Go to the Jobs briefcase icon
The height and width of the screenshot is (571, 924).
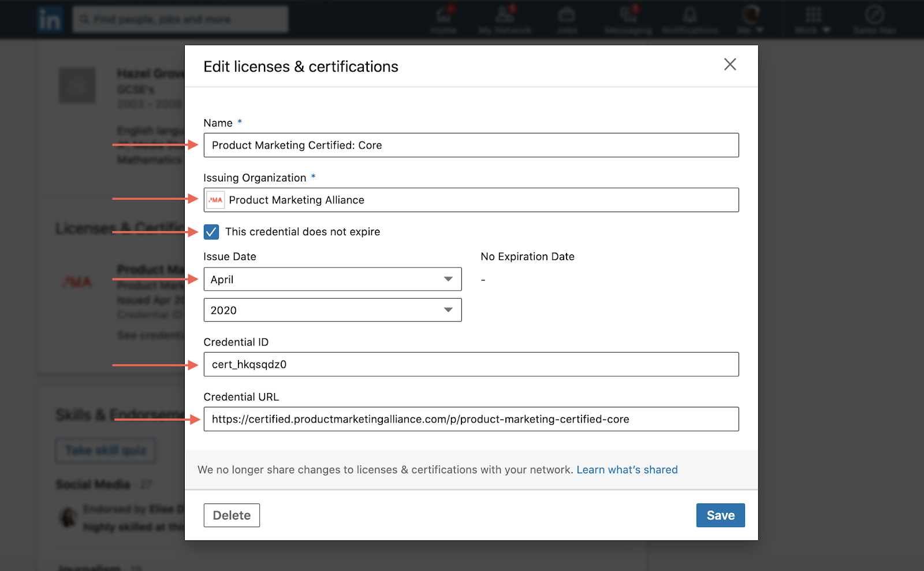point(567,15)
